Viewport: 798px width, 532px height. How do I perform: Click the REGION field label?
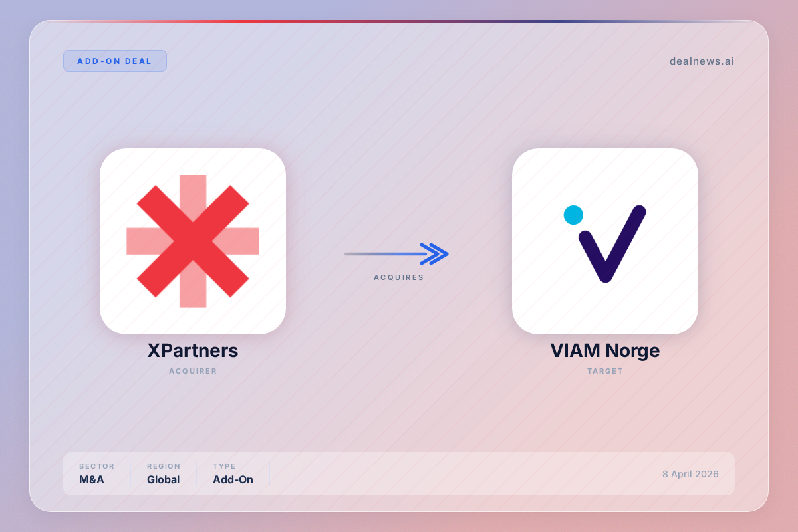[x=164, y=466]
